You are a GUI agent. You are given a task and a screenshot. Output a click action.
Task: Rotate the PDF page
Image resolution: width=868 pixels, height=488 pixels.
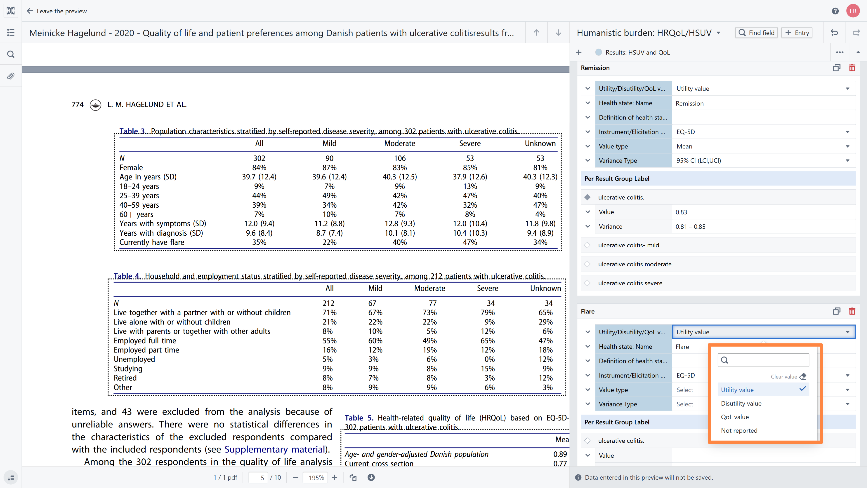(353, 478)
